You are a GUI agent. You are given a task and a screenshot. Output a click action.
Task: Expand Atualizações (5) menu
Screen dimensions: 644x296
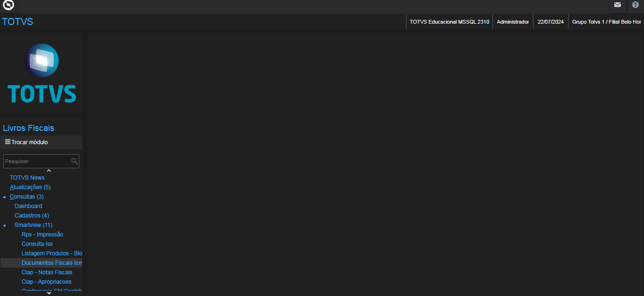pyautogui.click(x=30, y=187)
